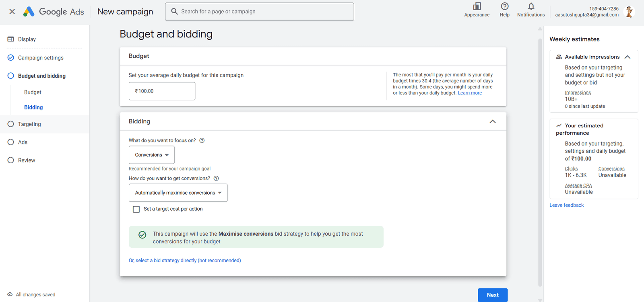644x302 pixels.
Task: Click 'select a bid strategy directly' link
Action: coord(185,261)
